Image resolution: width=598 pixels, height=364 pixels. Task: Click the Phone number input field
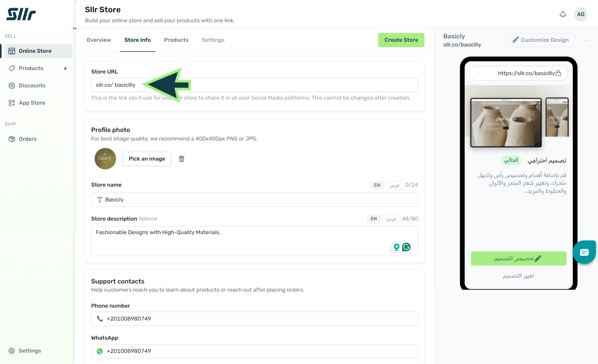[x=254, y=319]
